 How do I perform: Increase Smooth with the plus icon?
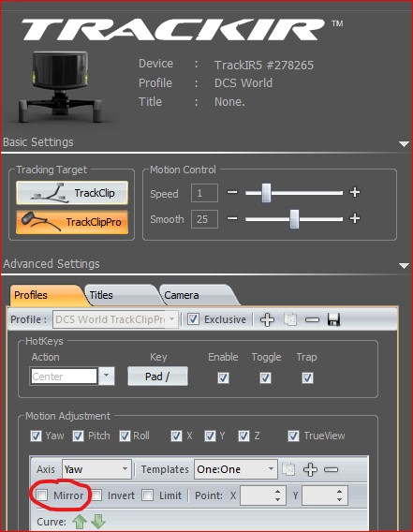(355, 218)
